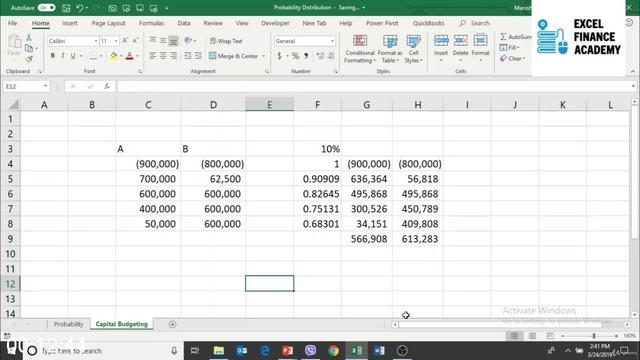This screenshot has height=360, width=640.
Task: Add a new sheet with plus button
Action: coord(172,324)
